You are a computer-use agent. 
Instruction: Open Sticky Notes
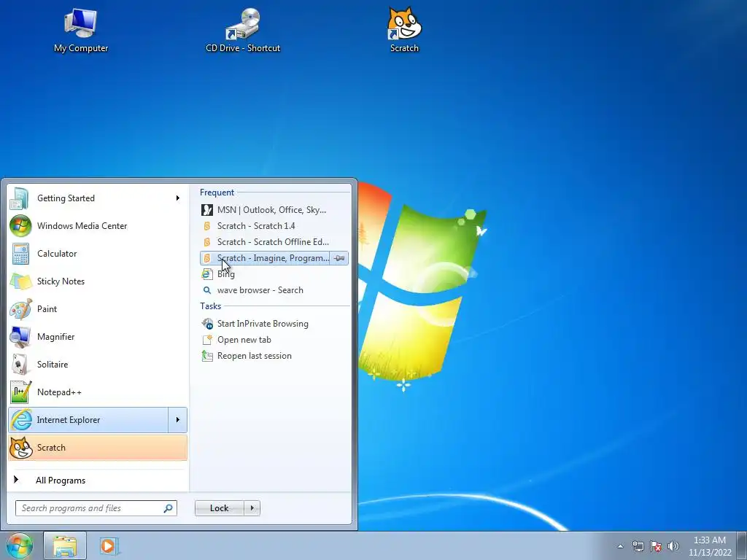(98, 281)
